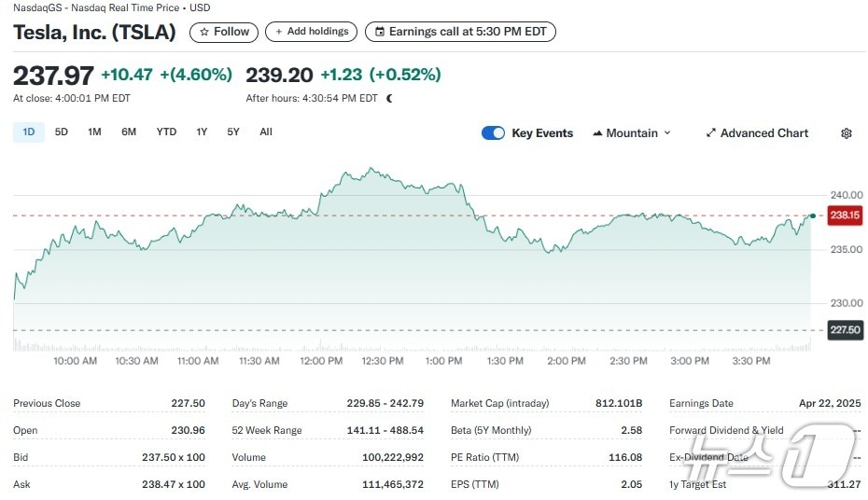Image resolution: width=868 pixels, height=500 pixels.
Task: Click the calendar icon beside Earnings call
Action: pos(379,32)
